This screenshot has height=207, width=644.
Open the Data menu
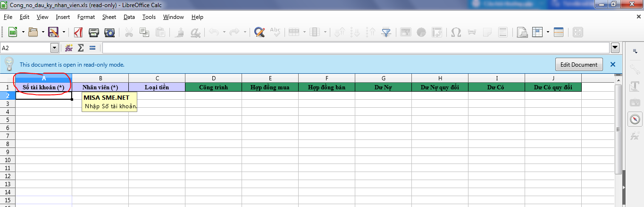[x=129, y=17]
